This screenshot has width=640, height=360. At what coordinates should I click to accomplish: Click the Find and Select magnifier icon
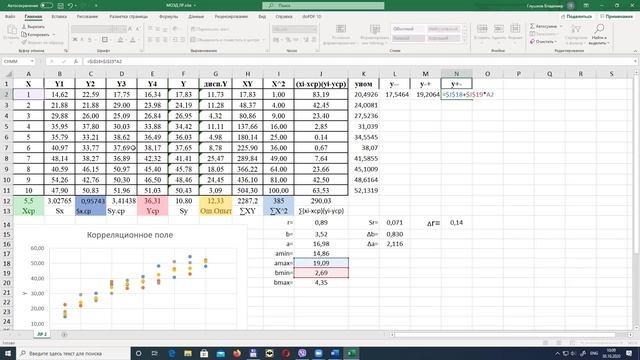(x=599, y=29)
